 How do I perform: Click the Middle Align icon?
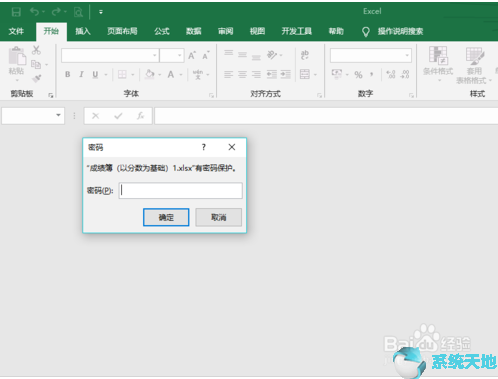click(242, 55)
